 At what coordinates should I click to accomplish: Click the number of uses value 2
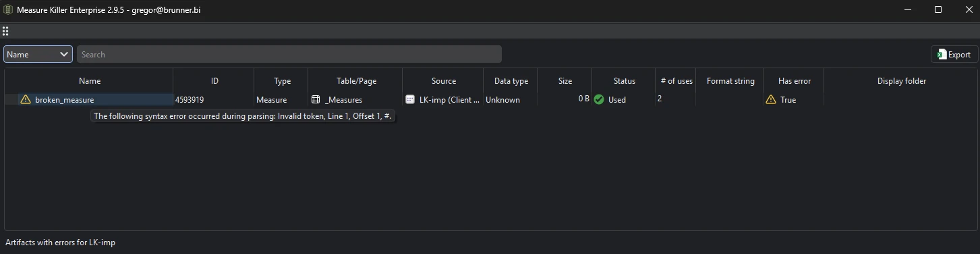point(660,99)
